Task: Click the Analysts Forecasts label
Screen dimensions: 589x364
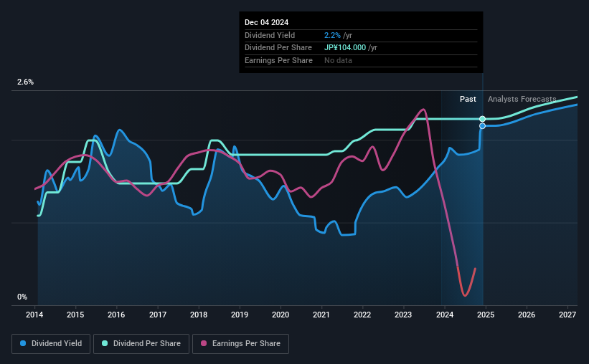Action: pyautogui.click(x=522, y=99)
